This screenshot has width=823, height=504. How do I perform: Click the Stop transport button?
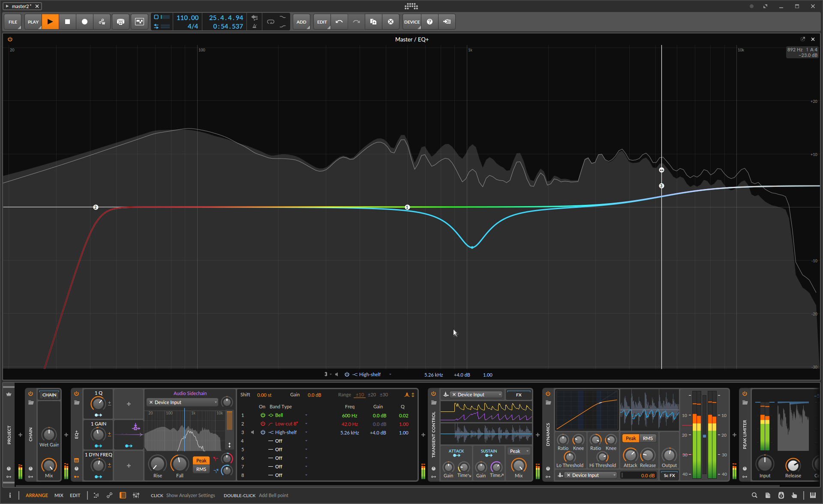tap(67, 22)
